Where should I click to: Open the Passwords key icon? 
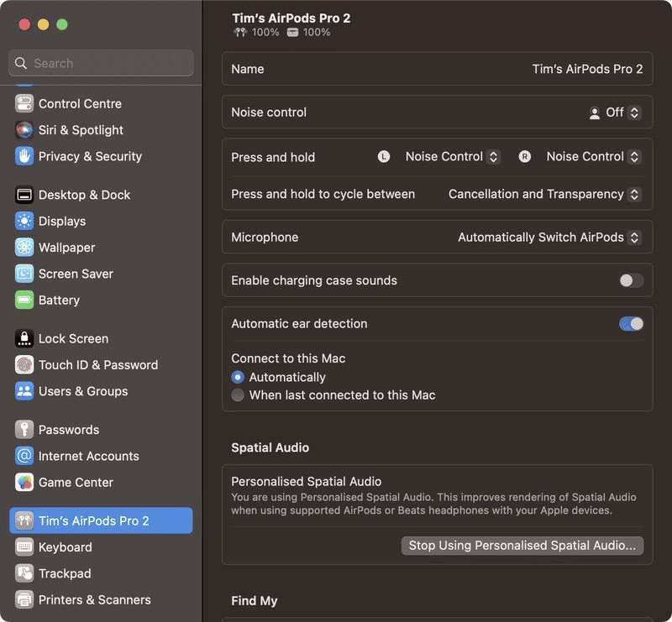[x=24, y=430]
